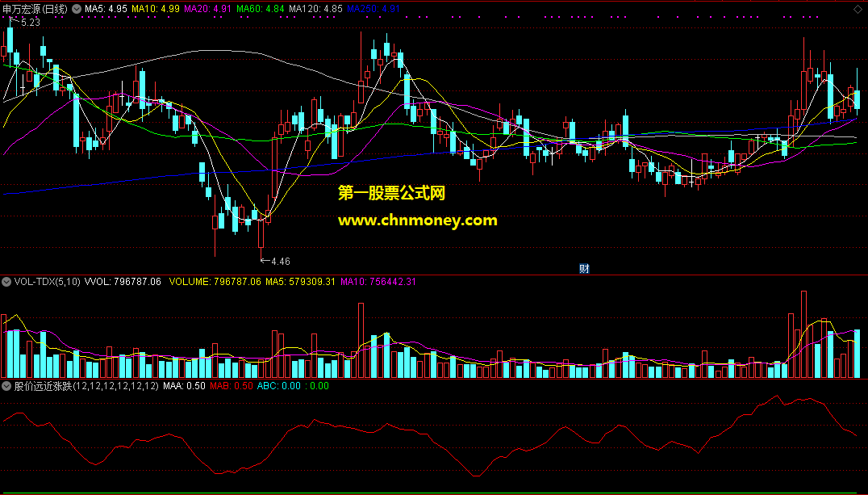
Task: Open main chart indicator dropdown arrow
Action: pos(77,9)
